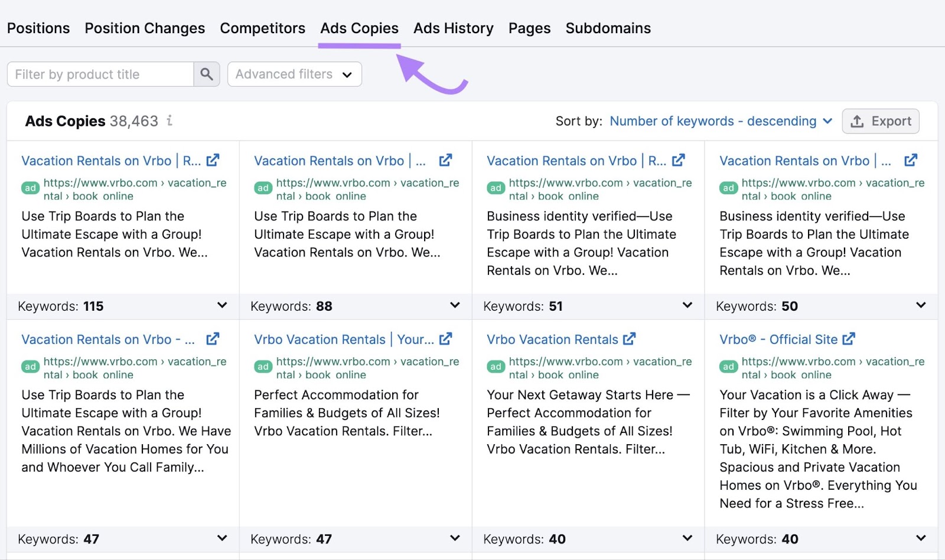This screenshot has height=560, width=945.
Task: Expand keywords list for ad with 51 keywords
Action: 687,305
